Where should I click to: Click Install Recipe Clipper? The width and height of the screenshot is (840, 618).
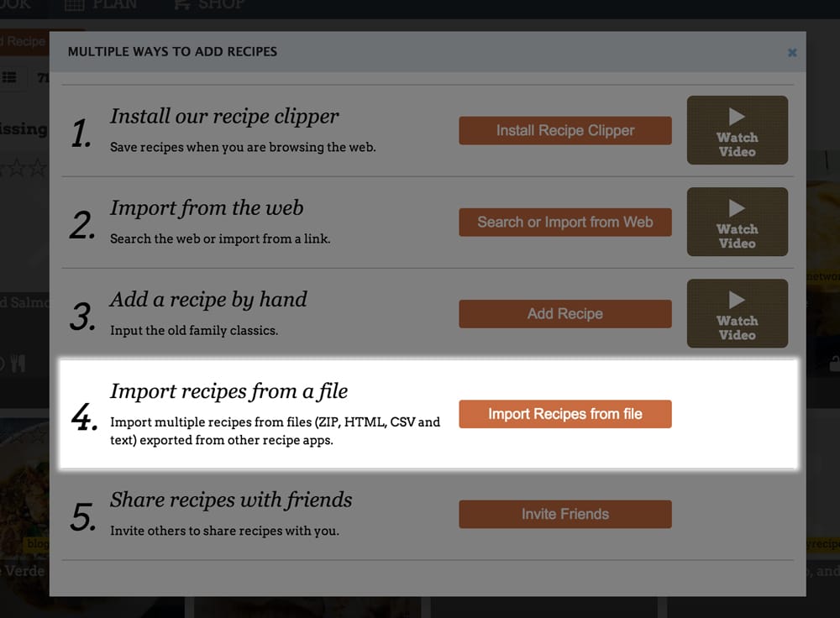564,130
